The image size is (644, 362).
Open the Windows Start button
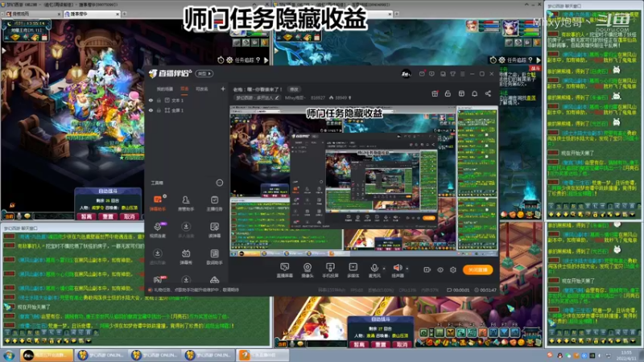[9, 355]
